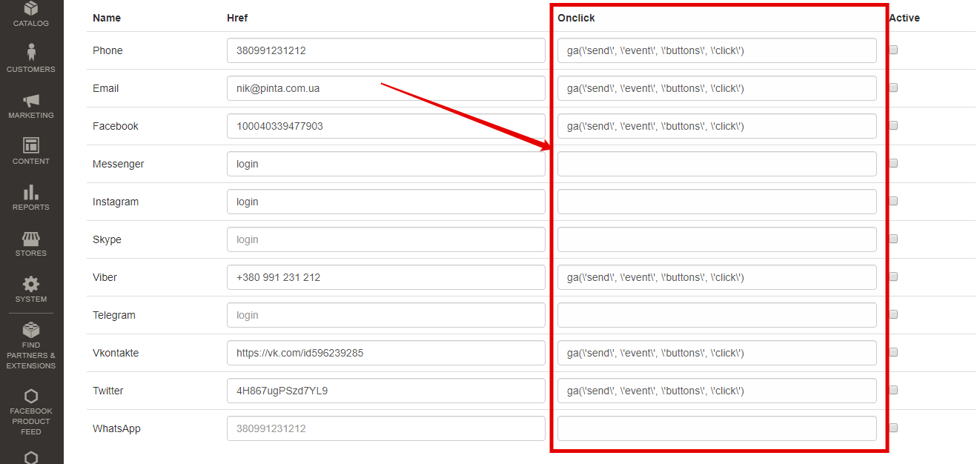This screenshot has width=980, height=464.
Task: Open the Content sidebar section
Action: point(31,151)
